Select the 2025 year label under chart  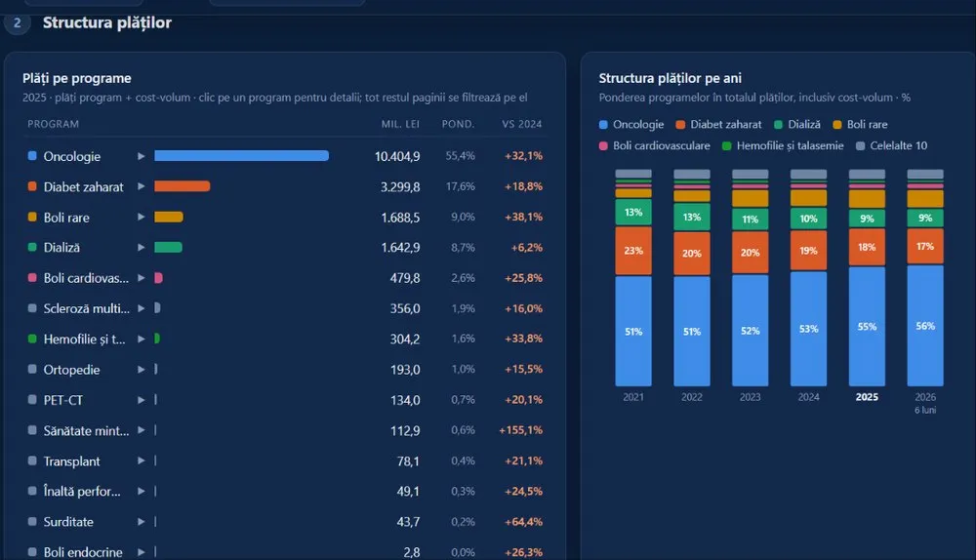pyautogui.click(x=867, y=397)
